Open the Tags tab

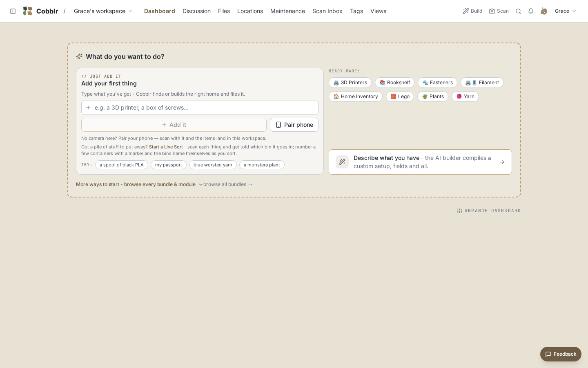click(x=356, y=11)
